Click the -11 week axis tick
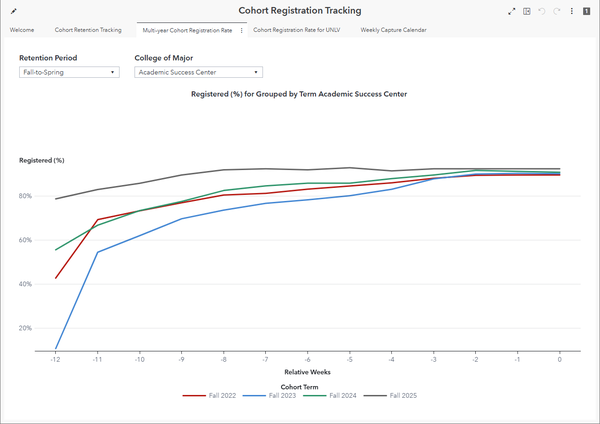Screen dimensions: 600x424 tap(98, 360)
